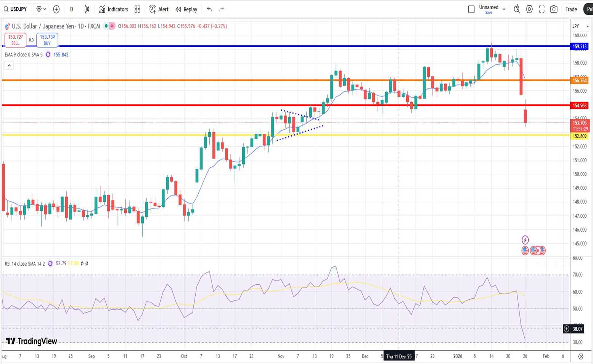Viewport: 593px width, 364px height.
Task: Click the BUY 153.730 button
Action: (x=47, y=40)
